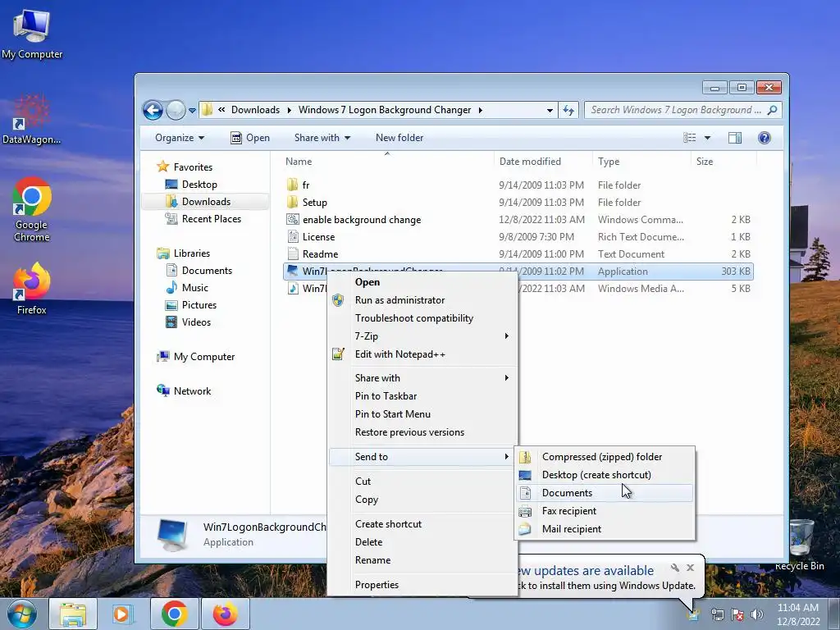Open the Windows Start orb

[x=21, y=614]
